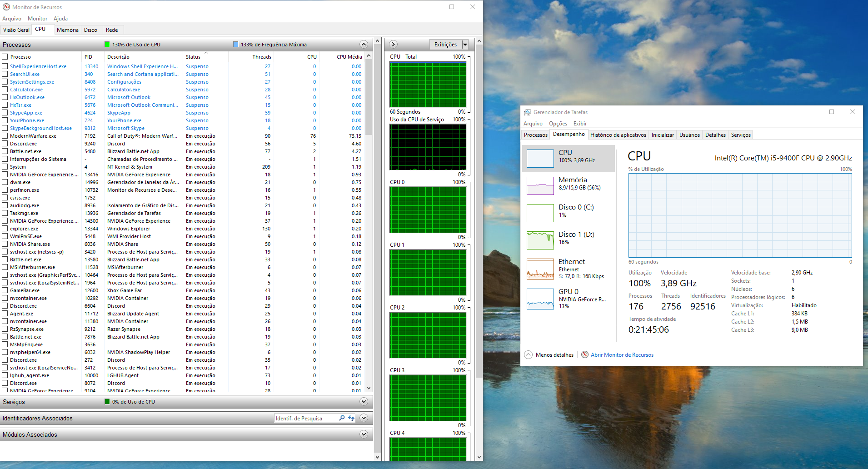This screenshot has width=868, height=469.
Task: Expand the Identificadores Associados section
Action: (364, 418)
